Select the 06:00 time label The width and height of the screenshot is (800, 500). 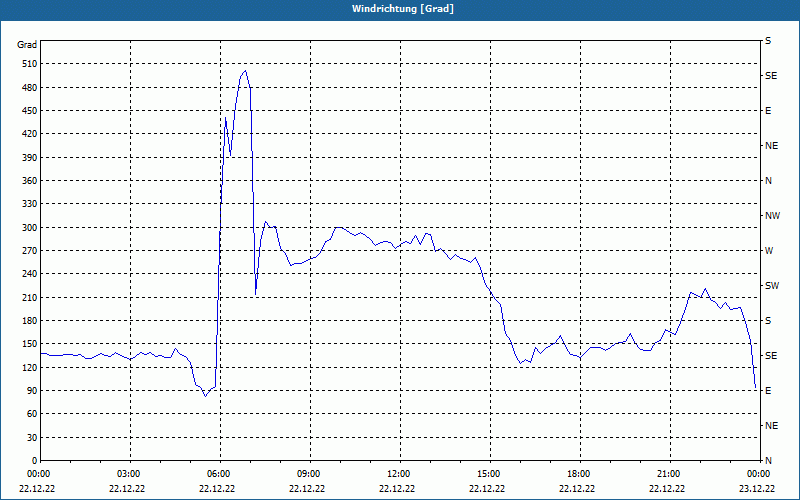tap(220, 474)
